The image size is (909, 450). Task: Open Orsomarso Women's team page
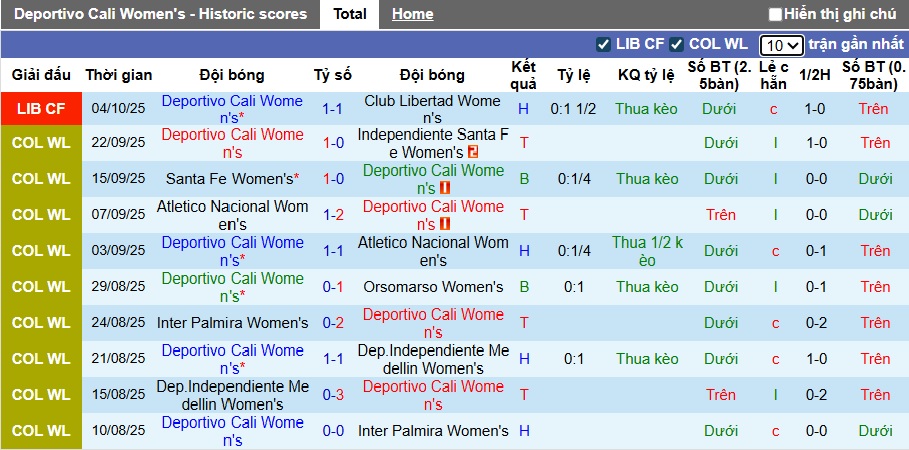432,287
